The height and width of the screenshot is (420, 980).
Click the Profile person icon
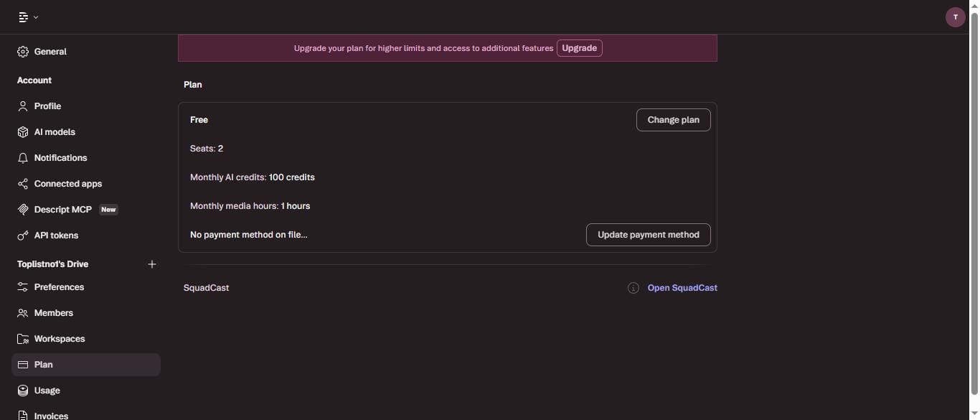[x=23, y=106]
